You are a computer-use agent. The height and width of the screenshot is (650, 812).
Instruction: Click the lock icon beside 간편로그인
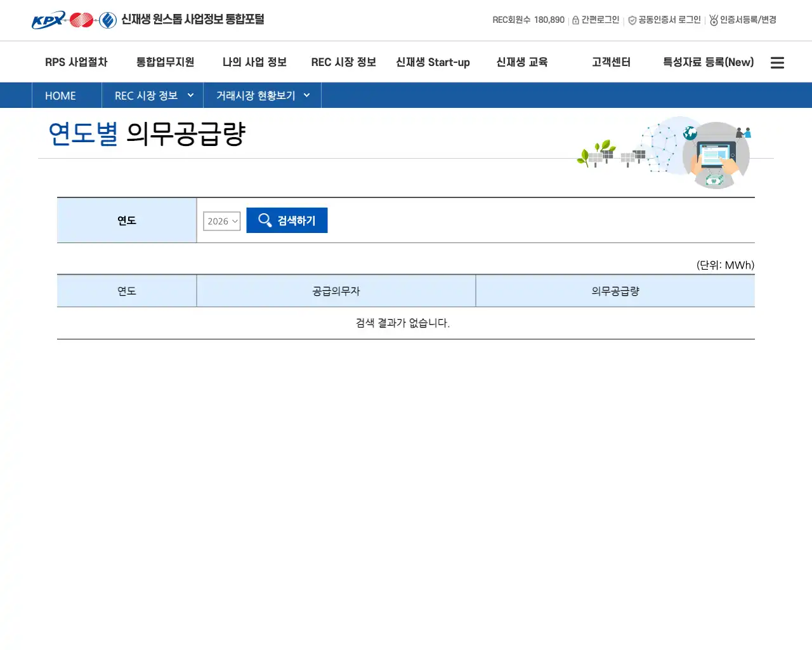pos(575,20)
